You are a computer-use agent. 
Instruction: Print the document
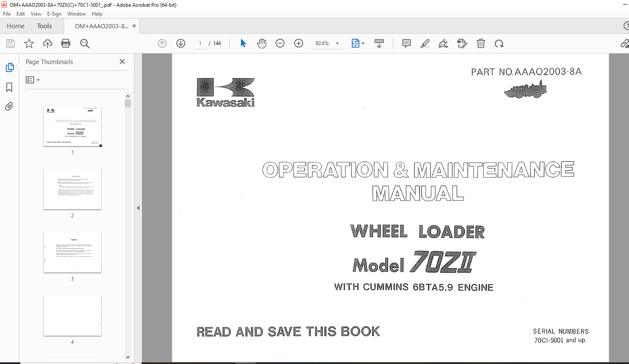pyautogui.click(x=66, y=43)
